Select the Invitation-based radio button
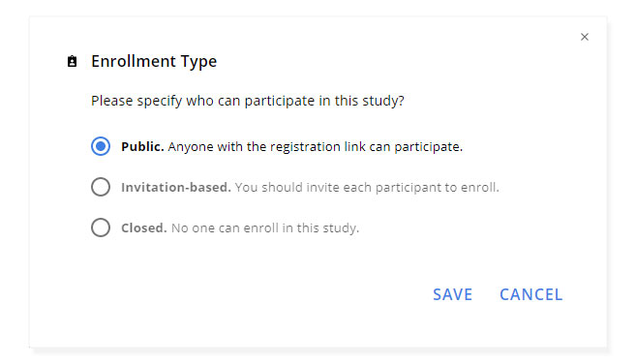Image resolution: width=636 pixels, height=364 pixels. point(101,187)
